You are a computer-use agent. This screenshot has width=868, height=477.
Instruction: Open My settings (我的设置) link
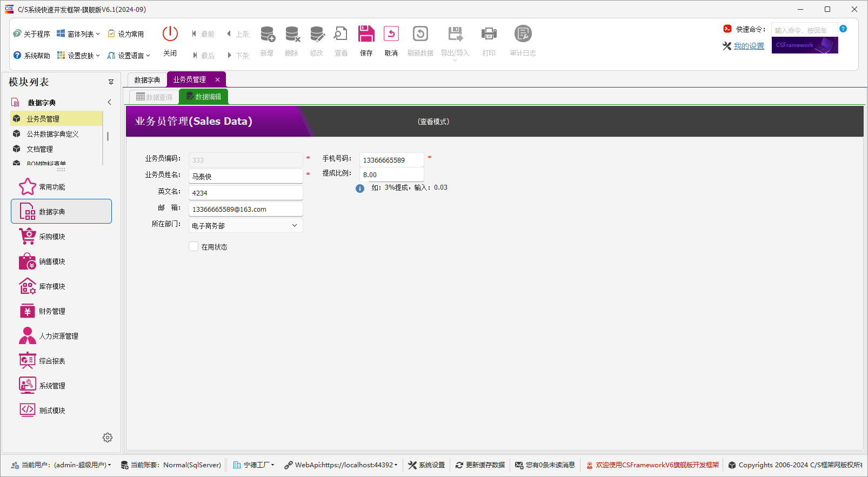click(749, 46)
